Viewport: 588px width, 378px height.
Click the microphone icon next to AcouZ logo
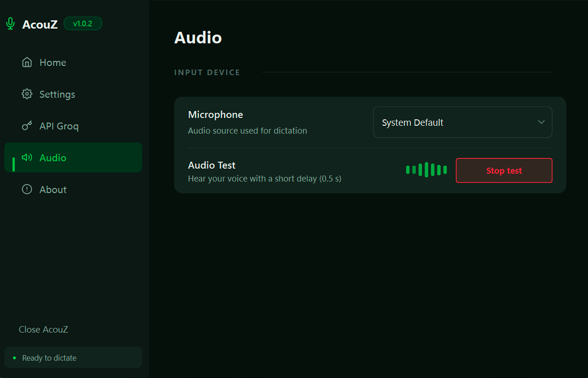(10, 23)
